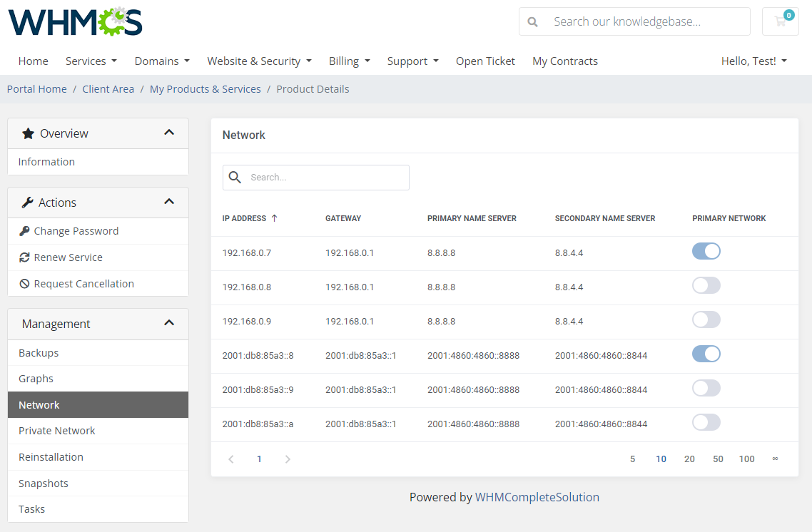Enable primary network for 192.168.0.8
Image resolution: width=812 pixels, height=532 pixels.
point(706,286)
